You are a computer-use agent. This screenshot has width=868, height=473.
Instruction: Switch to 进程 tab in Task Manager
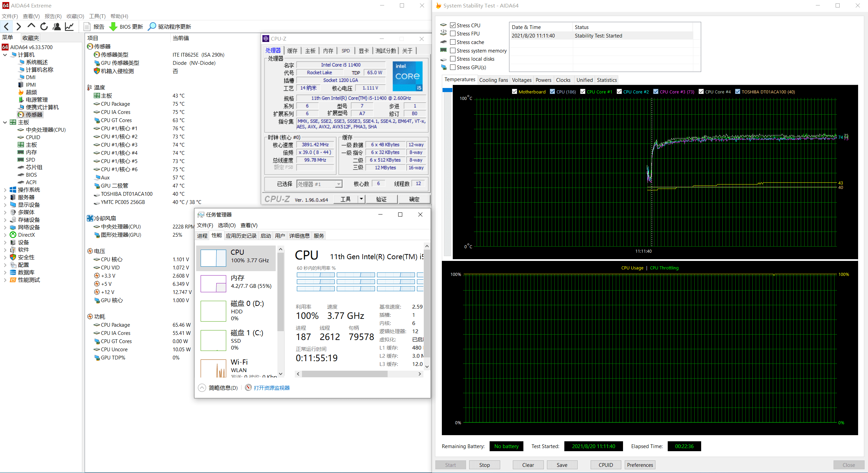[x=202, y=236]
